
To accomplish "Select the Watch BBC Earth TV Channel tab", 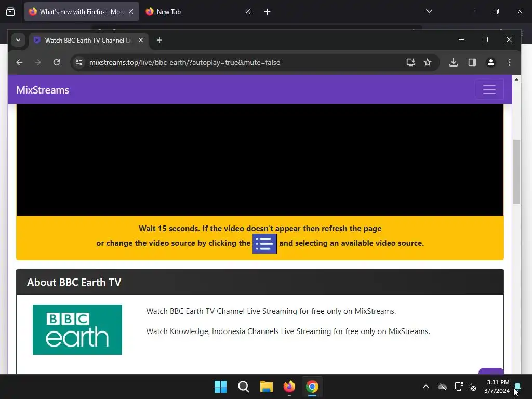I will coord(88,41).
